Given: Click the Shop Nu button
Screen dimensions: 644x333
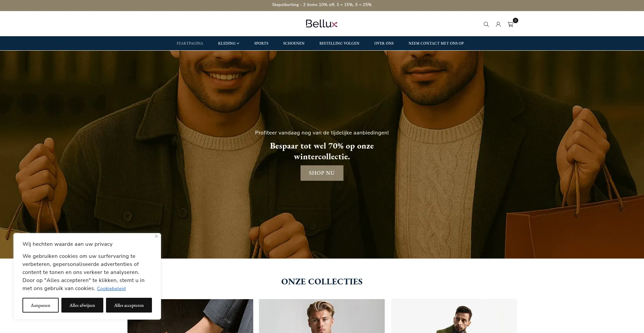Looking at the screenshot, I should 322,173.
